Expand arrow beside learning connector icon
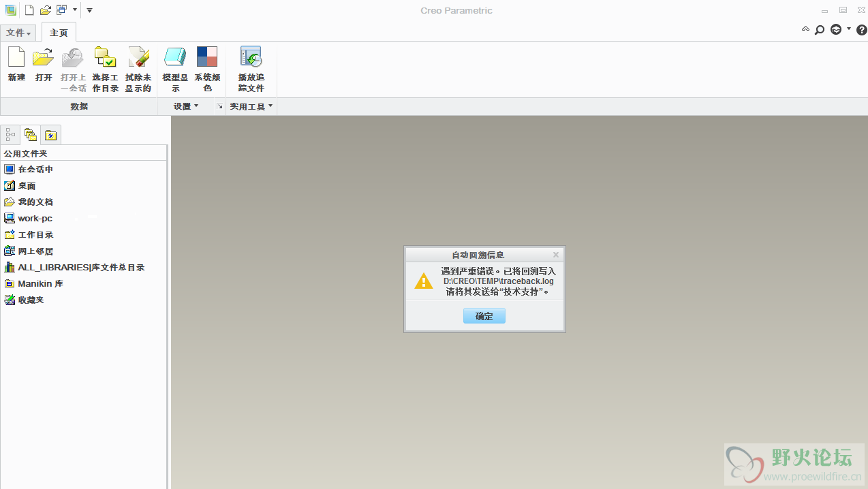Image resolution: width=868 pixels, height=489 pixels. coord(848,29)
